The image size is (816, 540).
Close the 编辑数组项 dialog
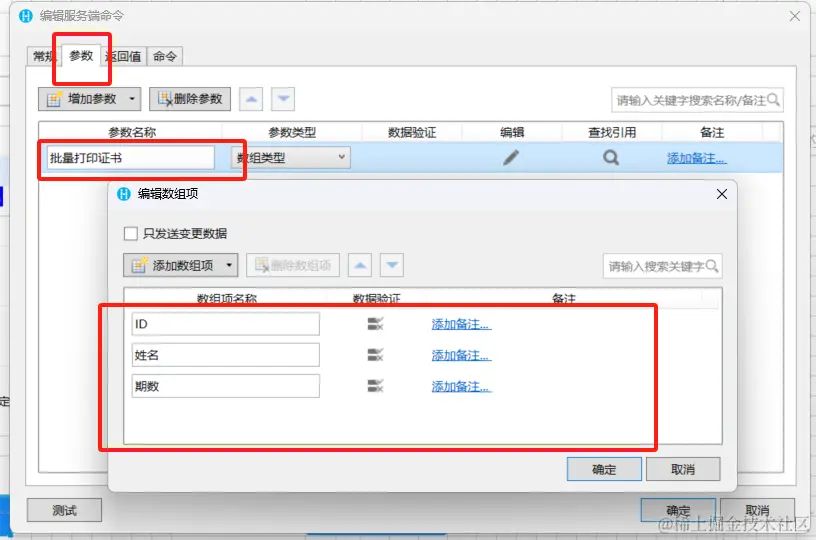click(x=722, y=194)
